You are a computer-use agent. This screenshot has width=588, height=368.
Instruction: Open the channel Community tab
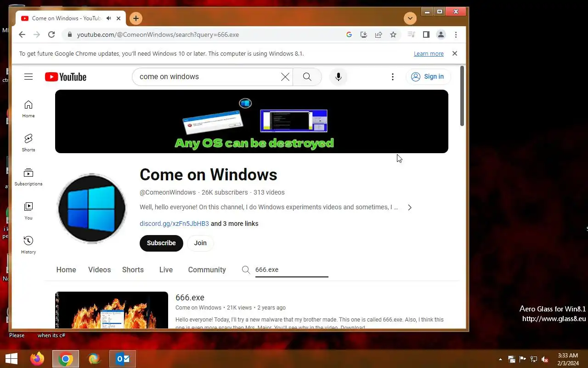pos(207,270)
